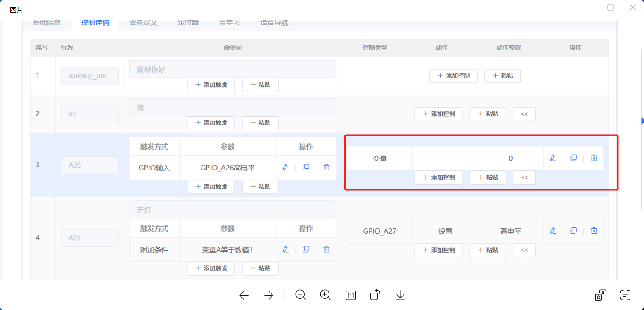Screen dimensions: 644x310
Task: Zoom in on the image viewer
Action: (325, 295)
